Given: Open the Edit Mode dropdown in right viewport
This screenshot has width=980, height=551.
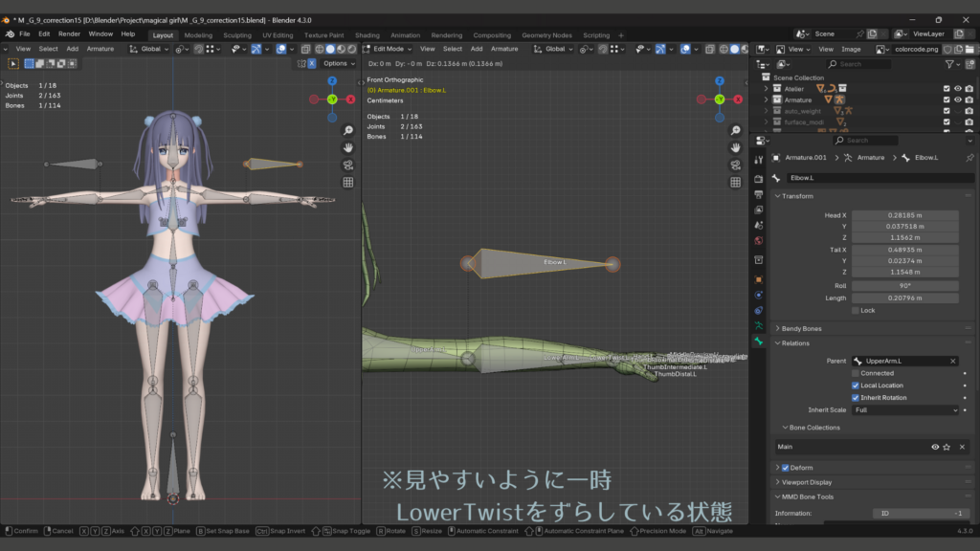Looking at the screenshot, I should (392, 49).
